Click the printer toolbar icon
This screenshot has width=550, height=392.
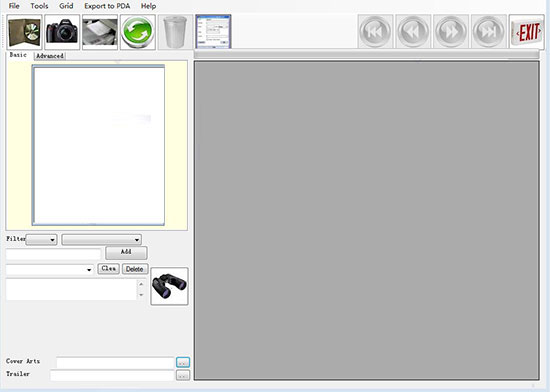pos(100,32)
